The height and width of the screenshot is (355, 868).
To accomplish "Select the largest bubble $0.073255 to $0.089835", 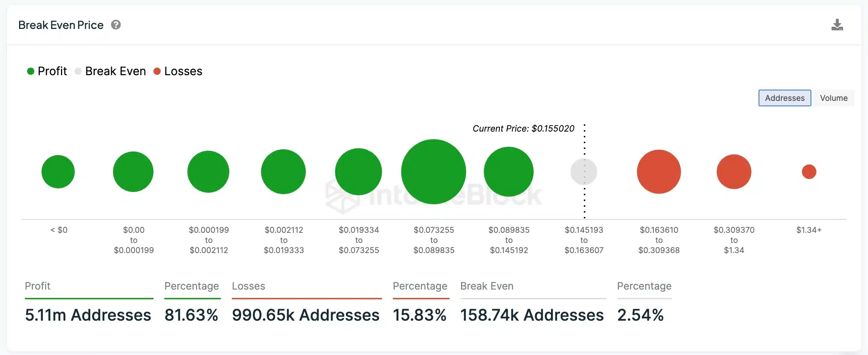I will [434, 172].
